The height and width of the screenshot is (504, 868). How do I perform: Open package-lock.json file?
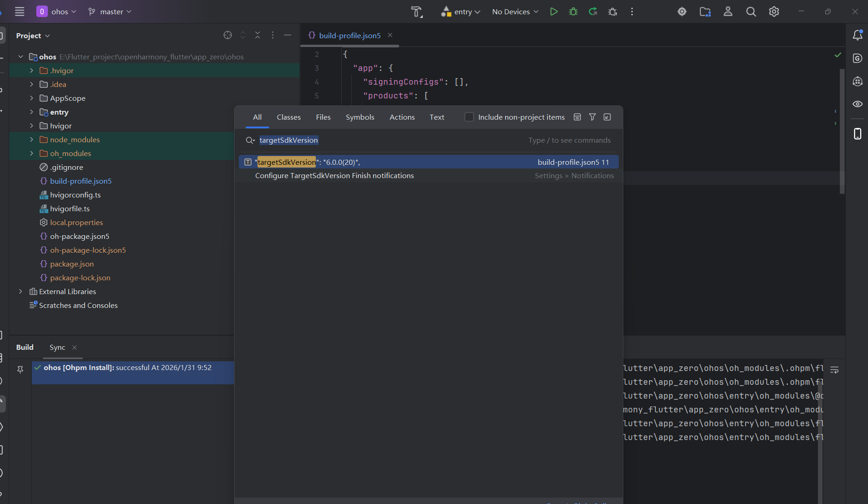coord(80,278)
